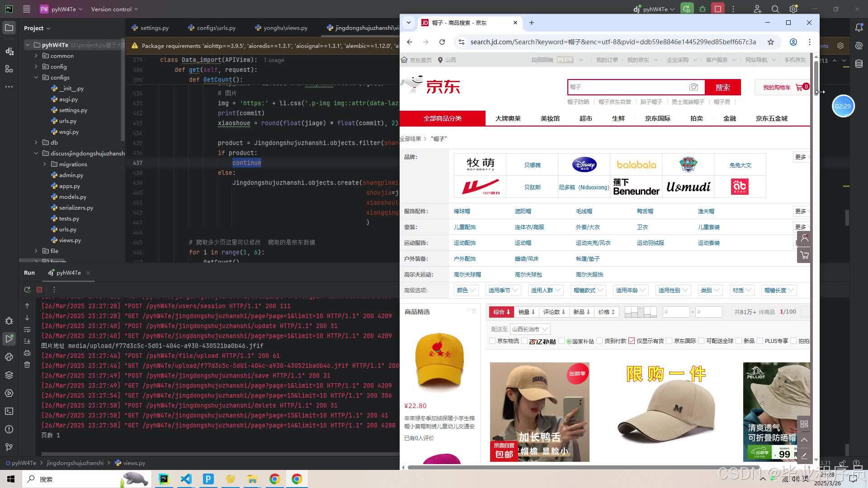This screenshot has width=868, height=488.
Task: Select 京东国际 in JD navigation bar
Action: [x=658, y=118]
